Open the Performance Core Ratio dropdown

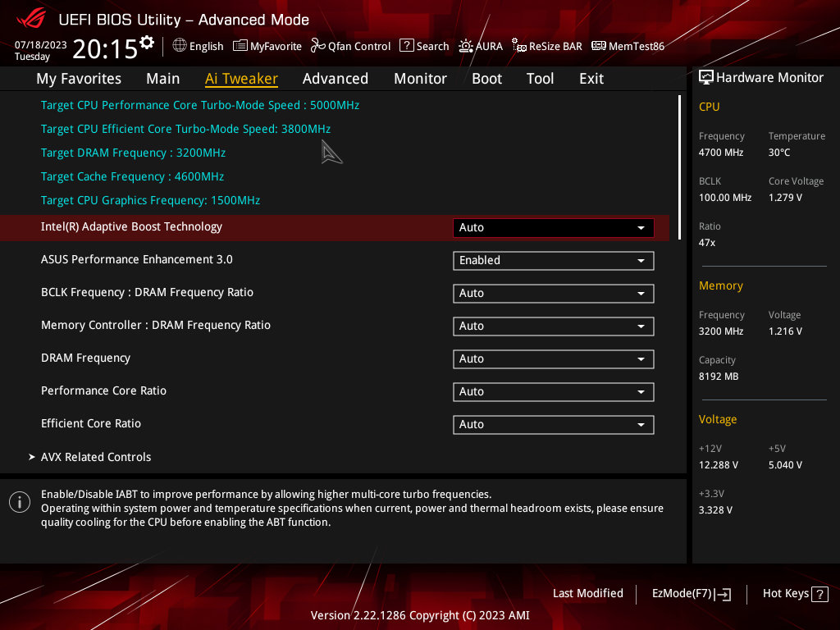[554, 391]
